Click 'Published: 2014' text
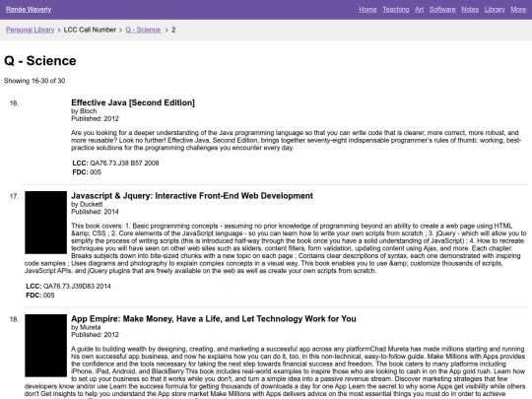532x399 pixels. coord(95,212)
